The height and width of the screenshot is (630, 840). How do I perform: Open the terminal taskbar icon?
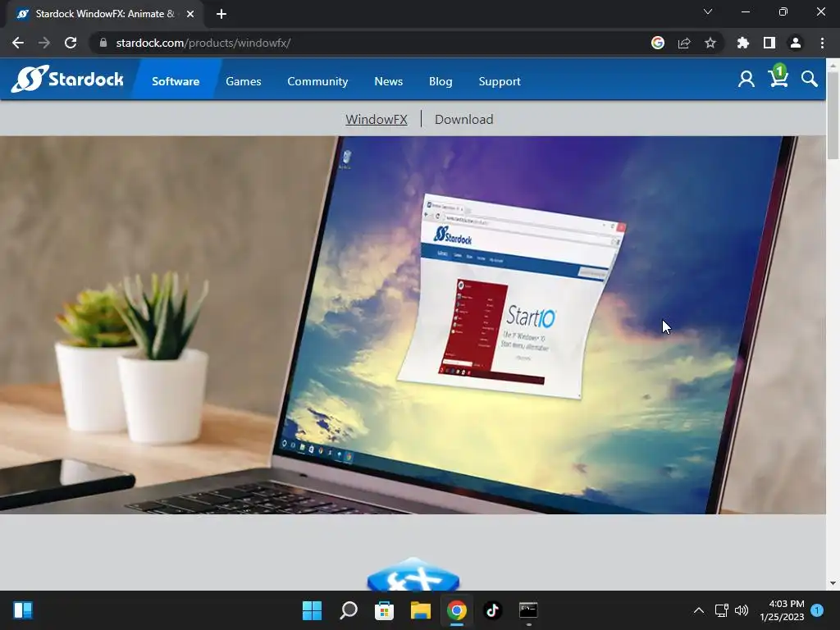[x=528, y=610]
